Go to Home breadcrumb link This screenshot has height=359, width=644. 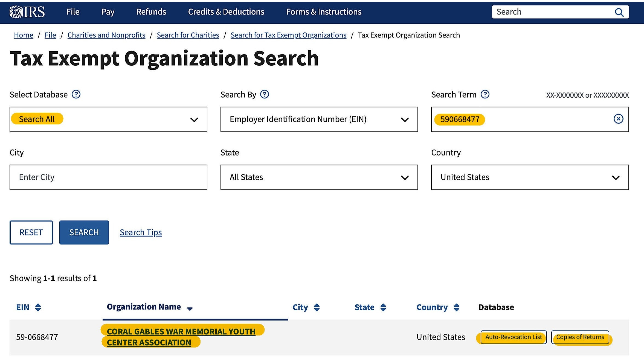pyautogui.click(x=24, y=35)
